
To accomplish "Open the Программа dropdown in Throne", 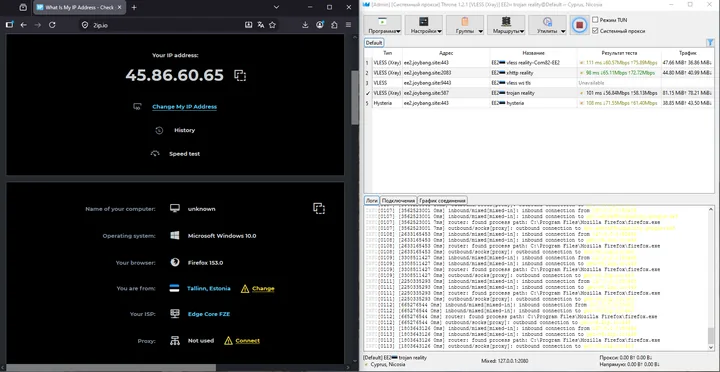I will click(383, 25).
